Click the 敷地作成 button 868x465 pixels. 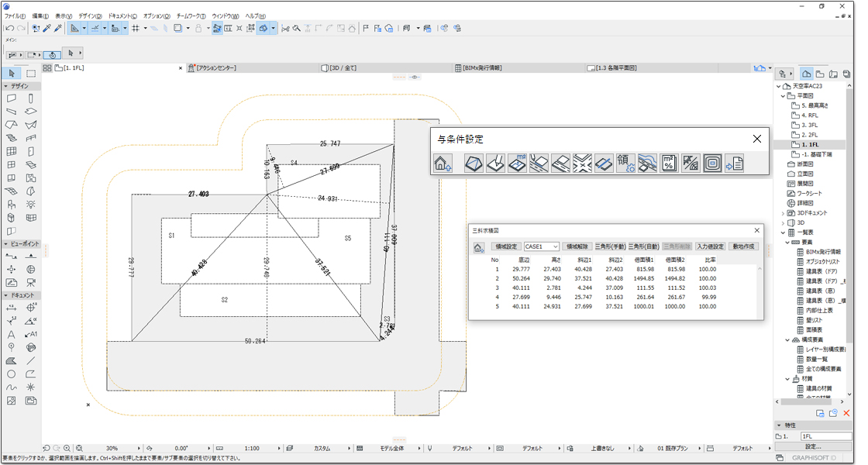point(743,246)
